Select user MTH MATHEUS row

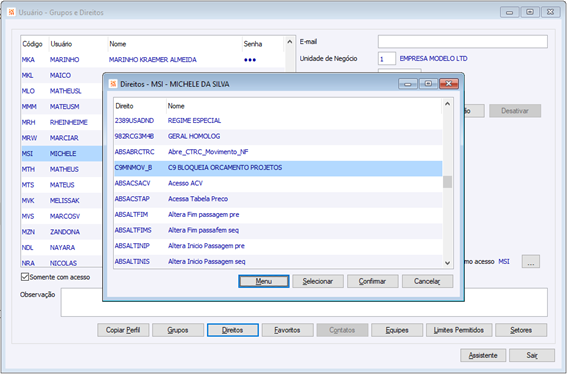62,169
